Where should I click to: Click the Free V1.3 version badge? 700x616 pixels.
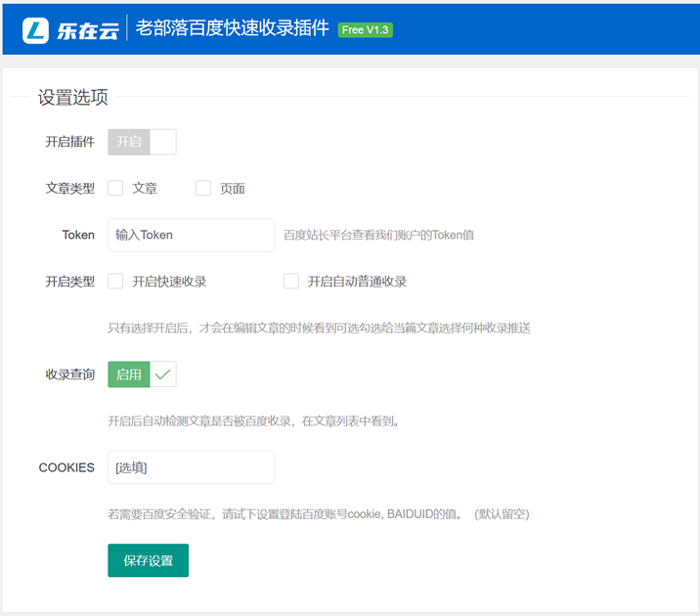click(x=366, y=30)
